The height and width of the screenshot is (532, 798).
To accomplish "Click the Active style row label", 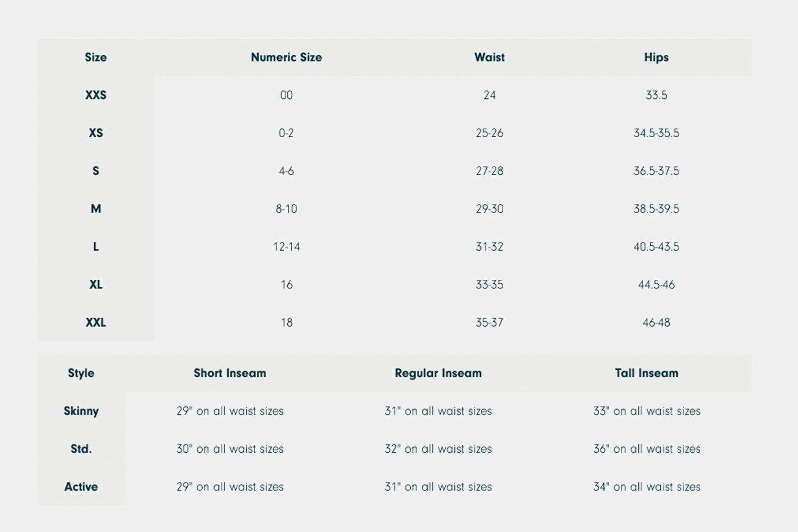I will tap(81, 487).
